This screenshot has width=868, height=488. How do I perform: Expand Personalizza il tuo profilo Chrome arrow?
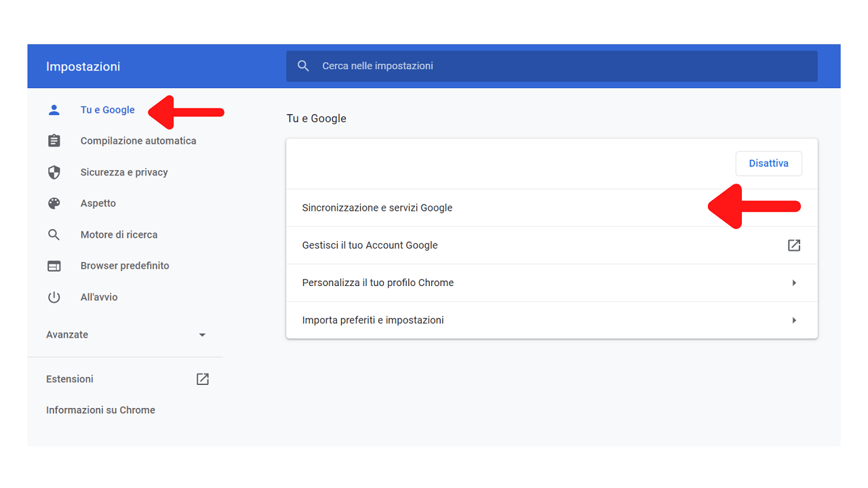[794, 283]
